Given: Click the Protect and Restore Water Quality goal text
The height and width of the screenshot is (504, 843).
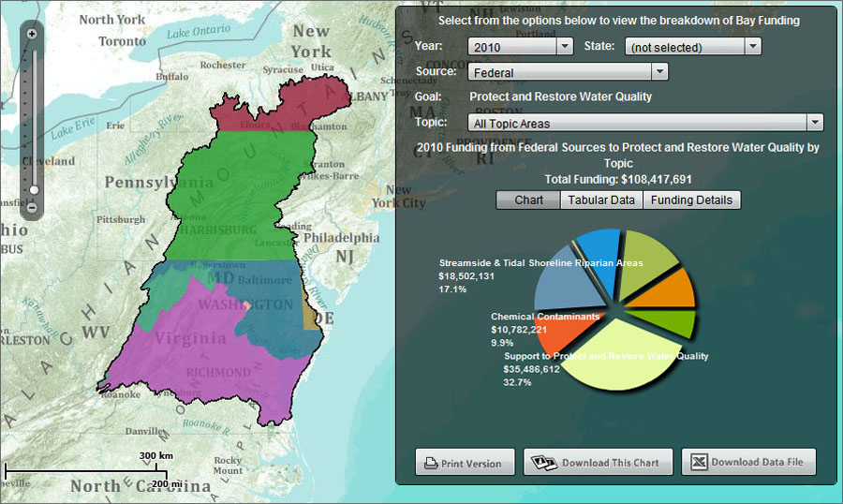Looking at the screenshot, I should tap(561, 96).
